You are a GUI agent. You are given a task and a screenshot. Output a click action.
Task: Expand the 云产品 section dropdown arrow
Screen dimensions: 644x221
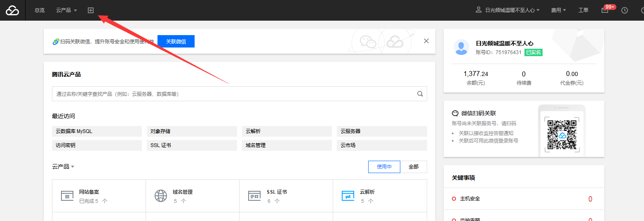tap(73, 167)
